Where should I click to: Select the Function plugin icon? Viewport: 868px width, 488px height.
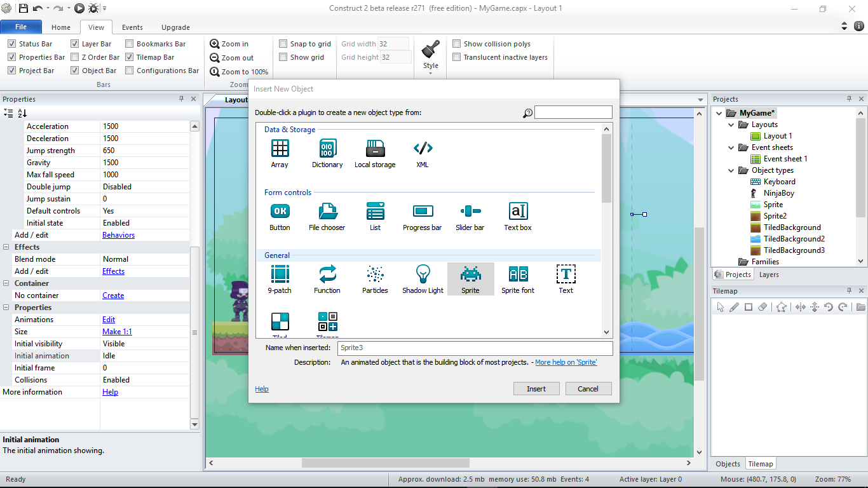(327, 274)
